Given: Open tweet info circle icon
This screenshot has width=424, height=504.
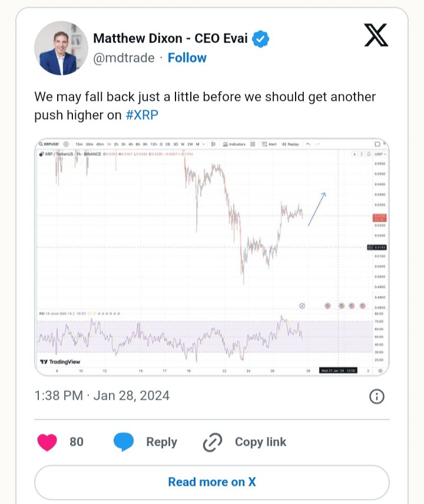Looking at the screenshot, I should point(376,396).
